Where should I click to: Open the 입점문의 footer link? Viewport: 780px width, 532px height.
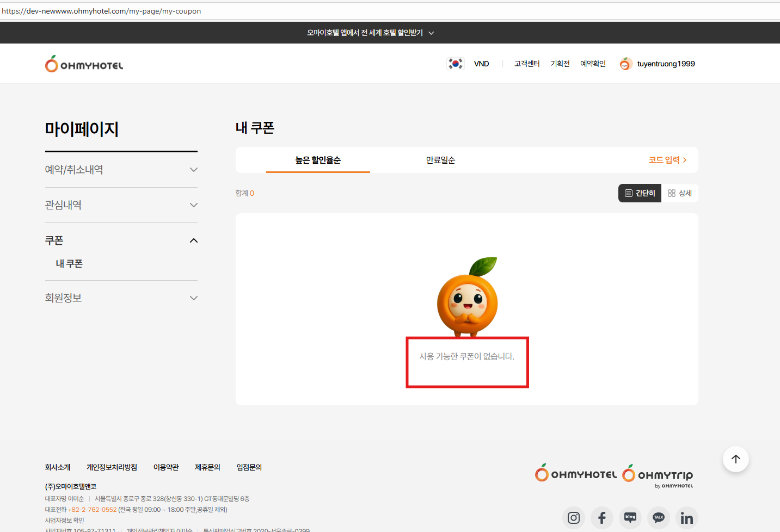click(249, 467)
